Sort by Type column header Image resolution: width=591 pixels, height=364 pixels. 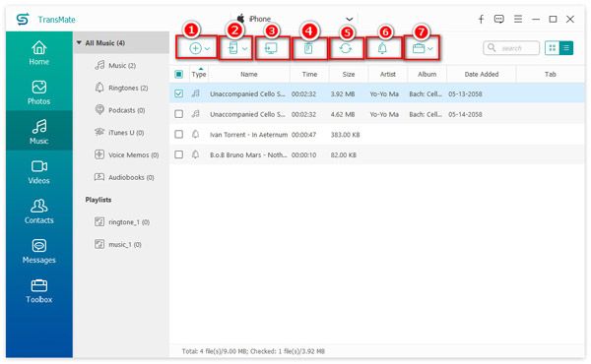click(199, 74)
